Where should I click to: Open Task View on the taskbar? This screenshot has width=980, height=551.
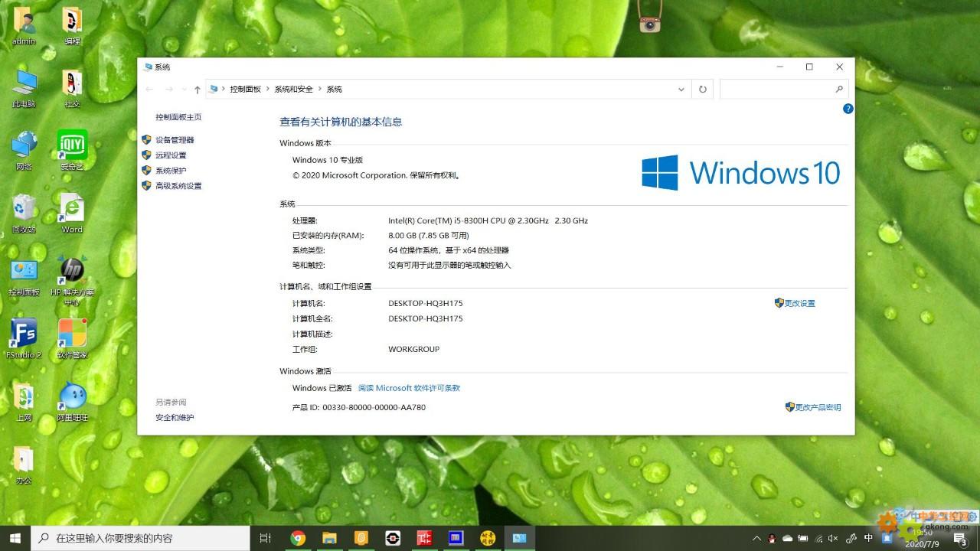(x=266, y=538)
